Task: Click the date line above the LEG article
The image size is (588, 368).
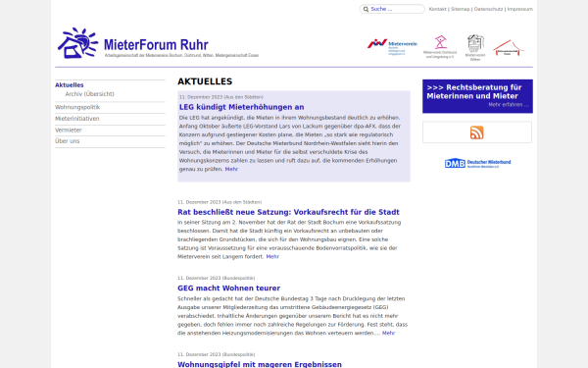Action: coord(220,97)
